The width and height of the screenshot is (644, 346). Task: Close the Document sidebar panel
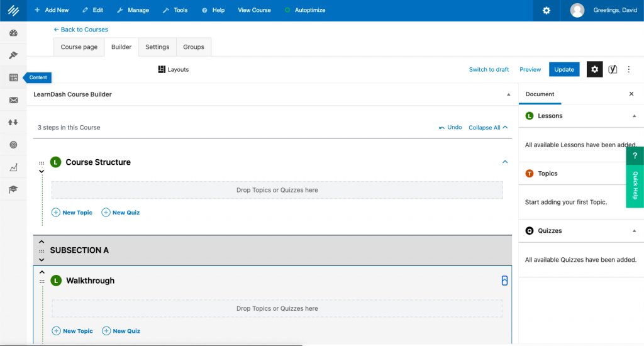631,94
